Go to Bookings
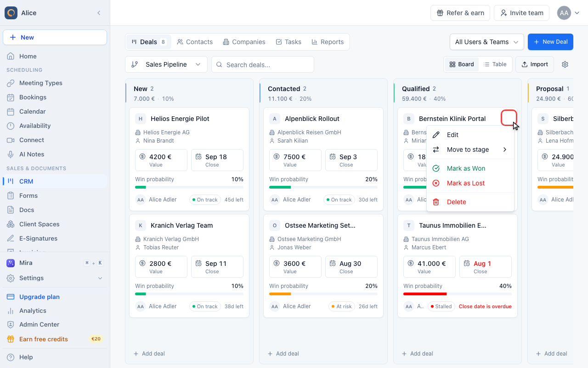This screenshot has height=368, width=588. click(x=55, y=97)
